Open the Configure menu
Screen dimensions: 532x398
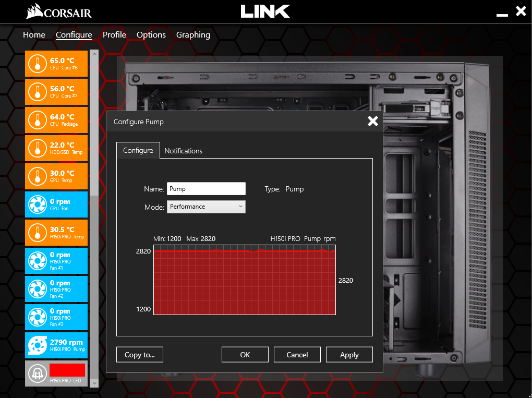(x=74, y=35)
